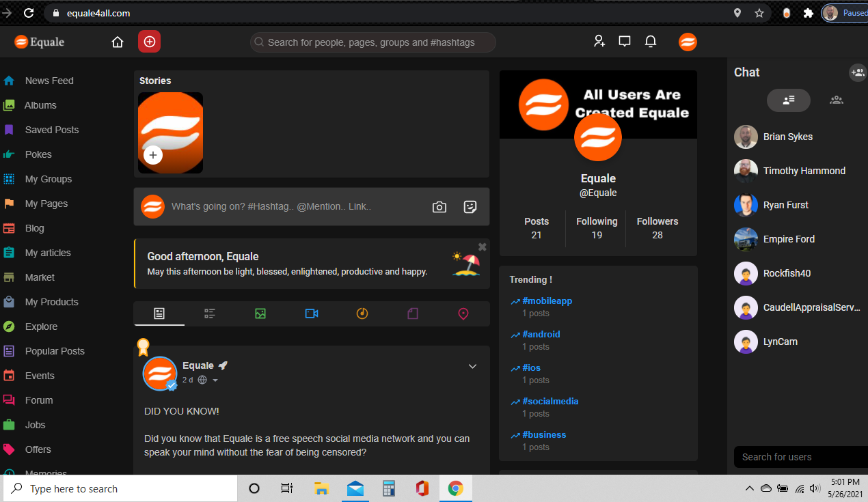Viewport: 868px width, 502px height.
Task: Select the photos filter tab
Action: 260,313
